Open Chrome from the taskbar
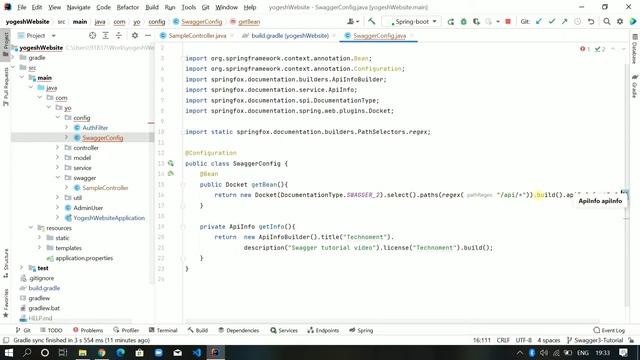The image size is (640, 360). coord(102,352)
